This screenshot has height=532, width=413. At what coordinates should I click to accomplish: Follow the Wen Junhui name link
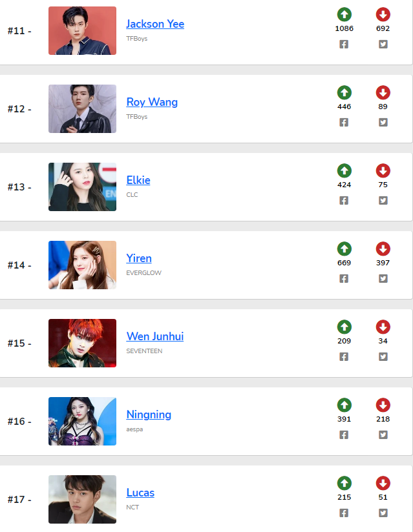pyautogui.click(x=155, y=336)
